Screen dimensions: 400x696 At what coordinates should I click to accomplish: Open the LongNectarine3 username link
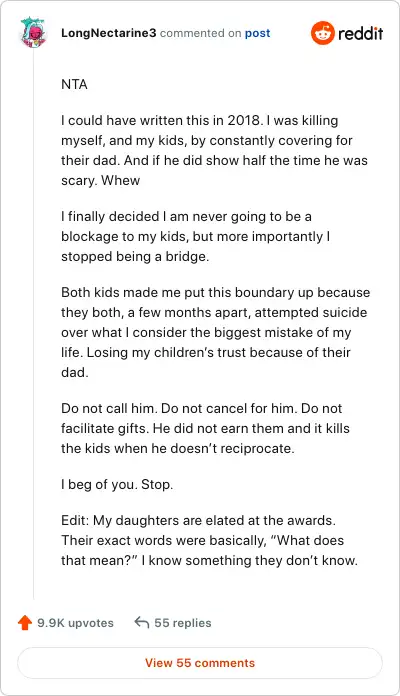coord(109,33)
